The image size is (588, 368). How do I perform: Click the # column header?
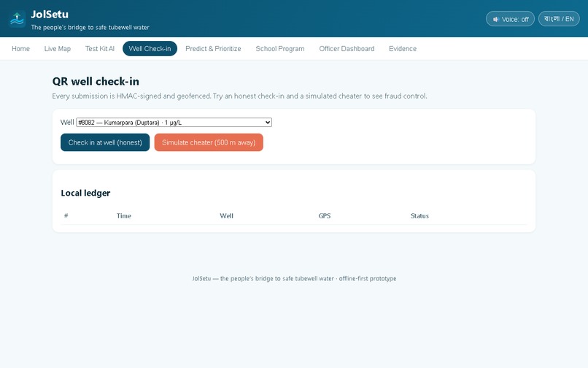click(66, 215)
